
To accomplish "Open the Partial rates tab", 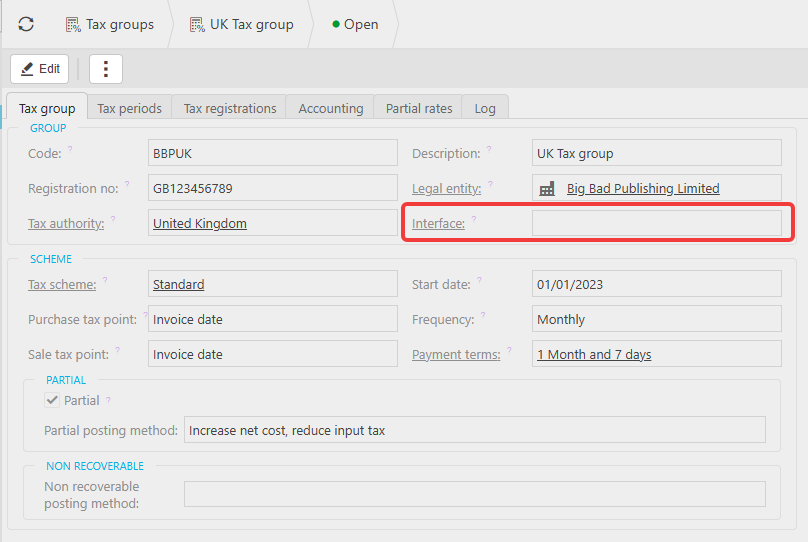I will point(419,109).
